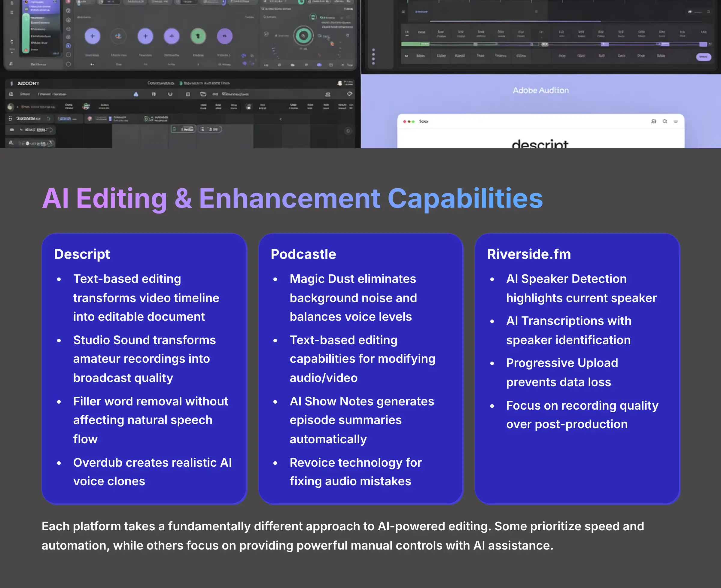Click the 'Studio Sound transforms amateur recordings' bullet
This screenshot has height=588, width=721.
tap(144, 359)
